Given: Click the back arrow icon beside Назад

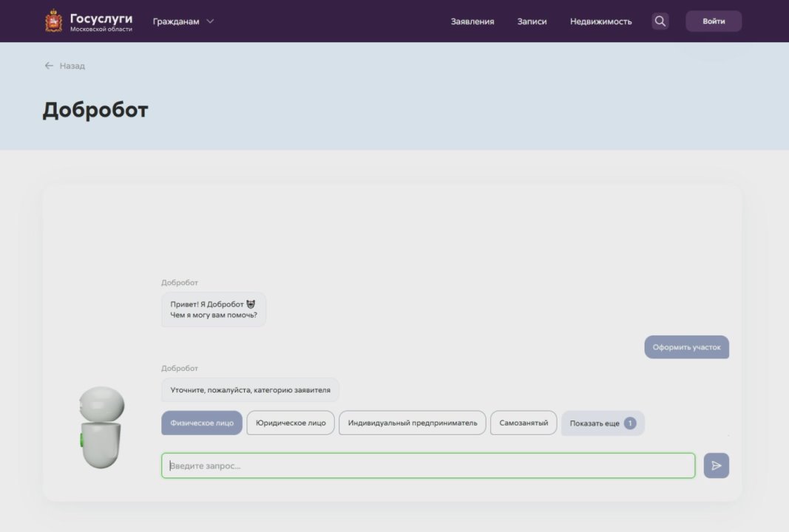Looking at the screenshot, I should point(49,66).
